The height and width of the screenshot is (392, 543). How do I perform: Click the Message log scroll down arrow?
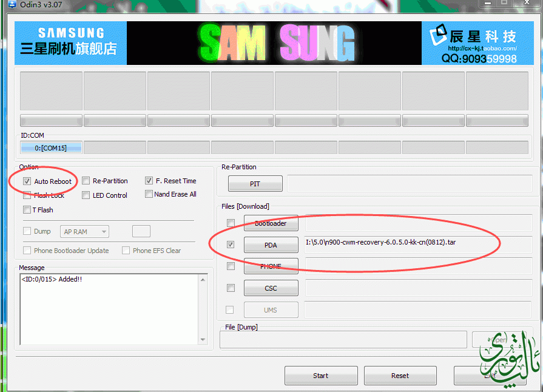coord(203,340)
